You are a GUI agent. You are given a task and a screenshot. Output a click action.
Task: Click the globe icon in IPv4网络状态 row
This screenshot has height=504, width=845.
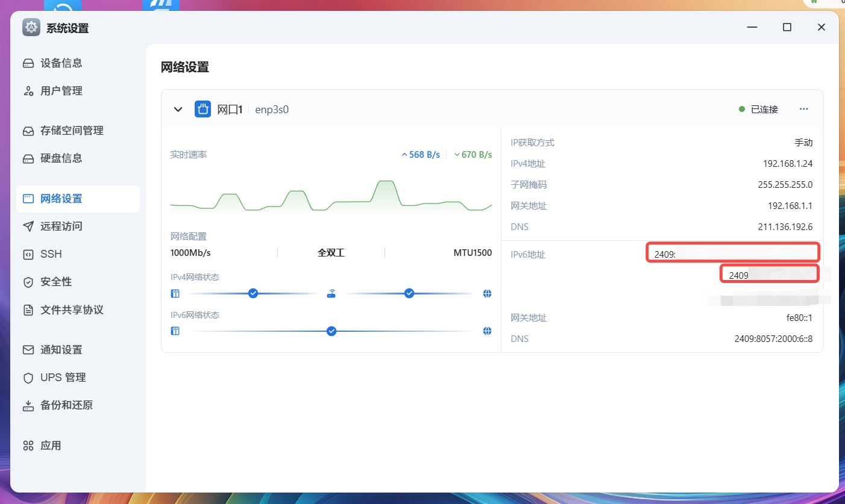coord(487,294)
